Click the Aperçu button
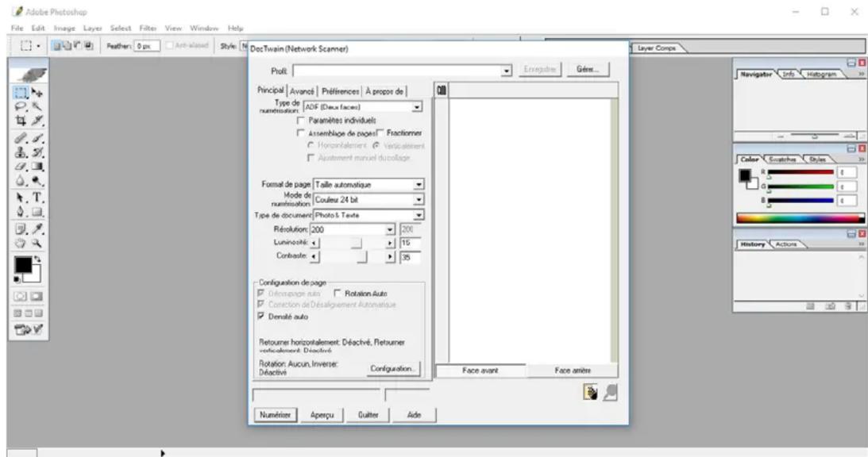The height and width of the screenshot is (457, 868). 322,415
